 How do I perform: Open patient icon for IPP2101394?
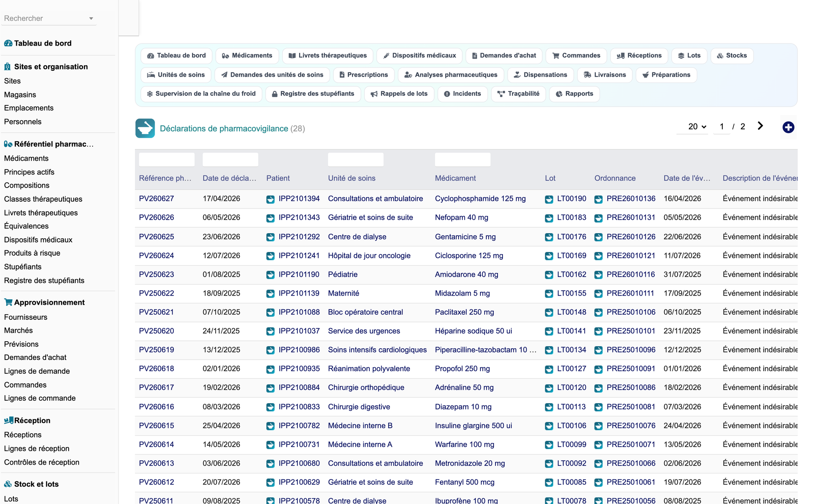pos(271,199)
